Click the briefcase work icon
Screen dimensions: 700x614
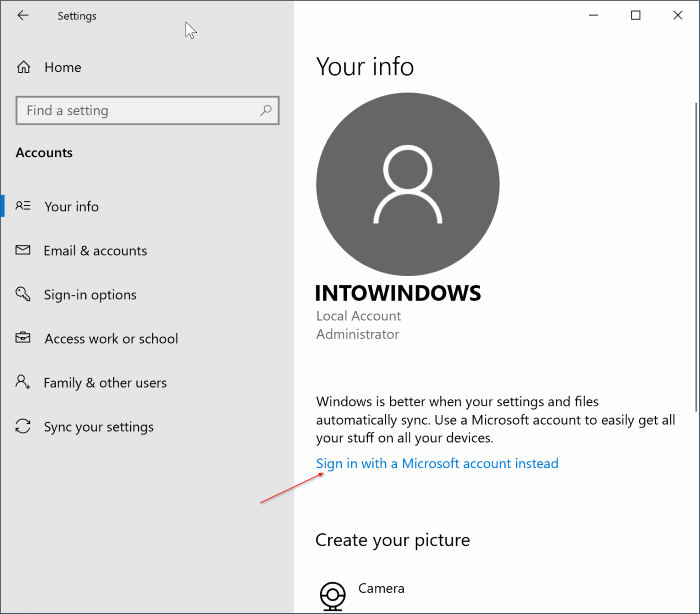[x=23, y=338]
